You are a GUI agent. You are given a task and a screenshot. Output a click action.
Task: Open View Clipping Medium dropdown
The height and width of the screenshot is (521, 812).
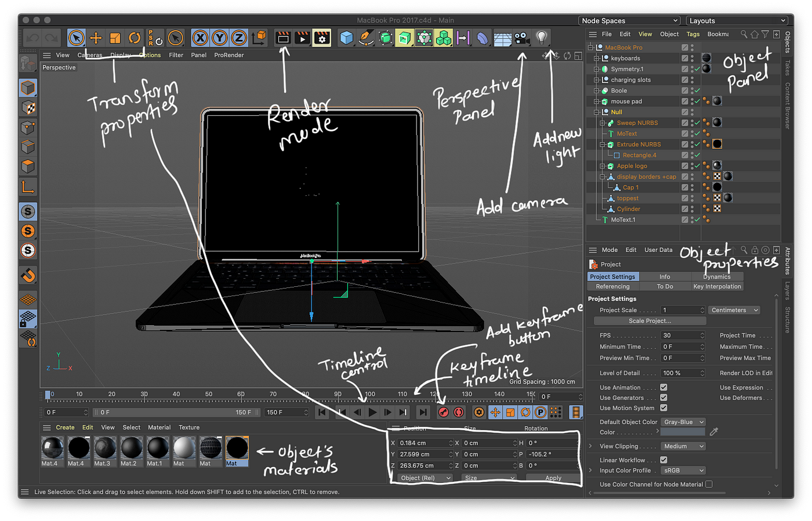(683, 446)
